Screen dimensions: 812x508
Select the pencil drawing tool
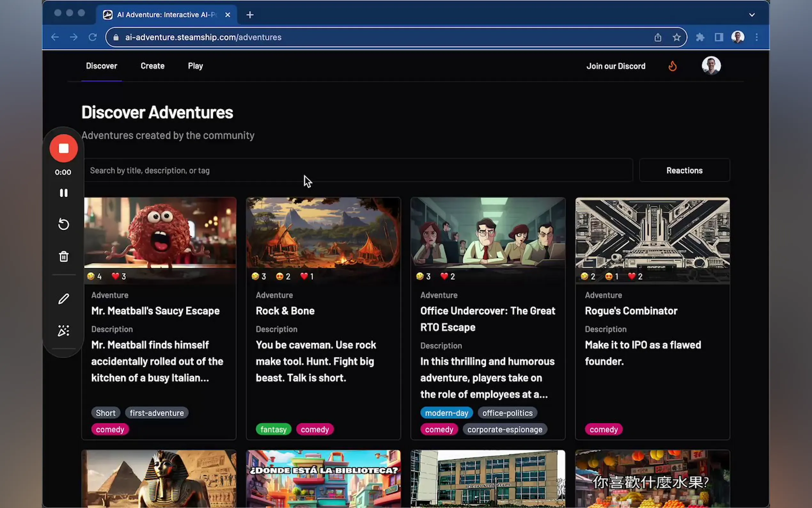tap(63, 299)
